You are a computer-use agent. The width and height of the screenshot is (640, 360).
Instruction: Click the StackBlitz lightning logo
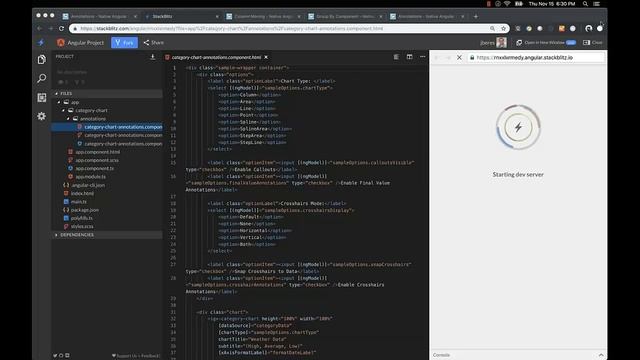click(41, 42)
